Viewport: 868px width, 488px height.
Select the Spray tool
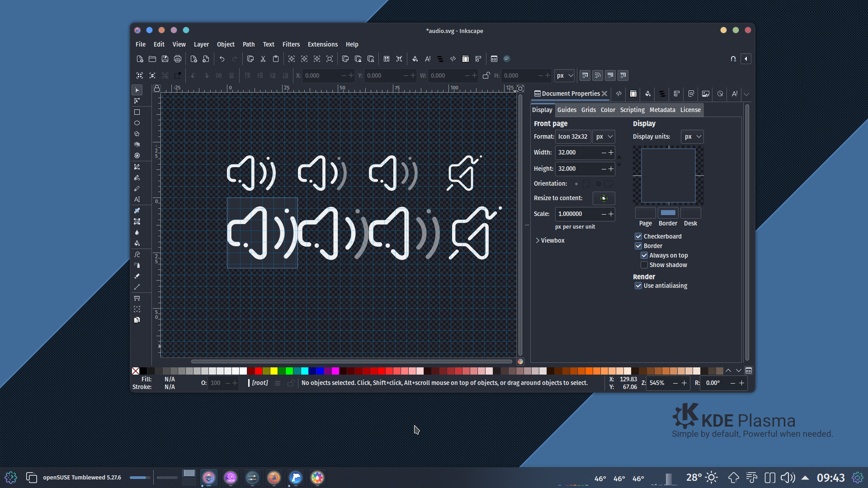(x=137, y=265)
